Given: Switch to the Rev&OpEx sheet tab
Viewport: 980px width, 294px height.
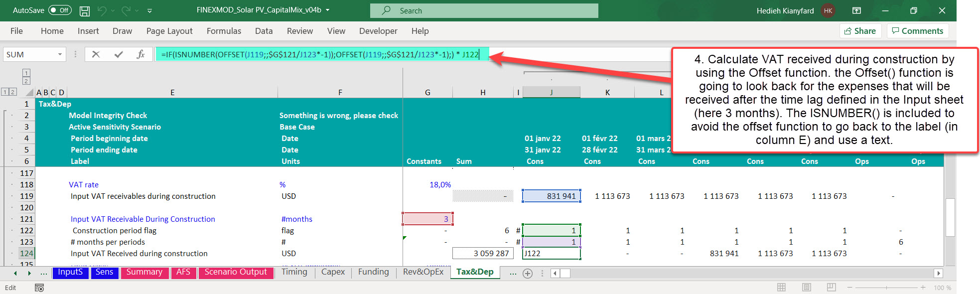Looking at the screenshot, I should pyautogui.click(x=423, y=272).
